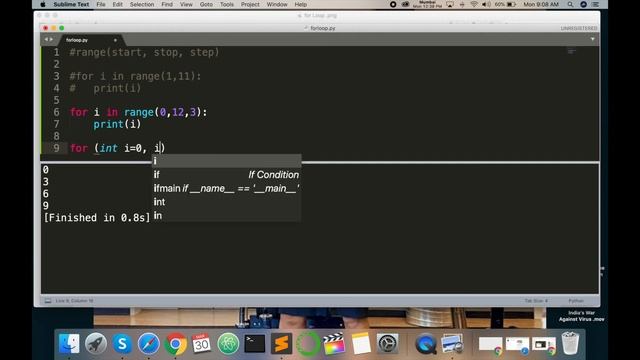Go to next tab arrow
The height and width of the screenshot is (360, 640).
point(51,39)
